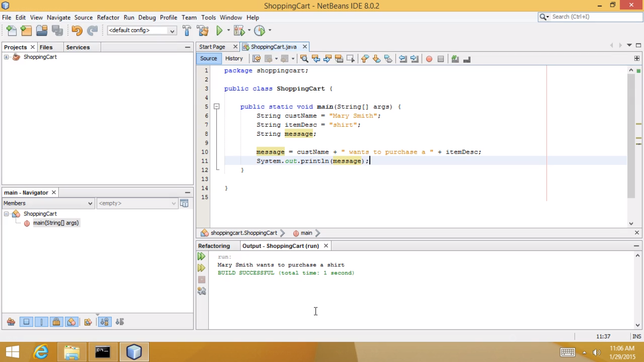Build the project with the hammer icon

pyautogui.click(x=187, y=31)
